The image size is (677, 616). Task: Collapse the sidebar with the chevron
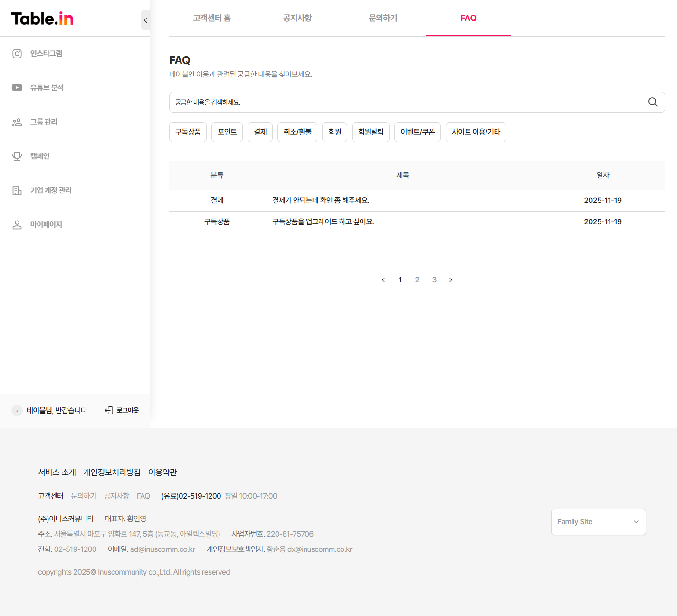point(145,20)
